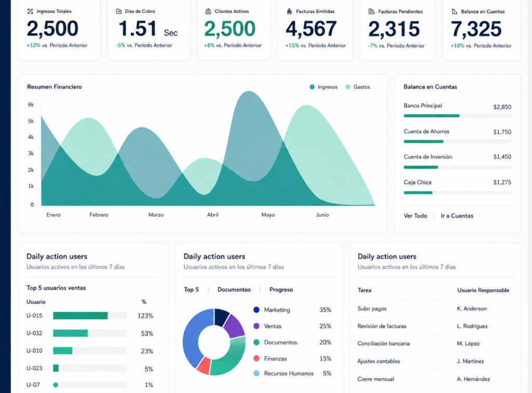Click the 7,325 balance value
Image resolution: width=532 pixels, height=393 pixels.
(x=476, y=29)
